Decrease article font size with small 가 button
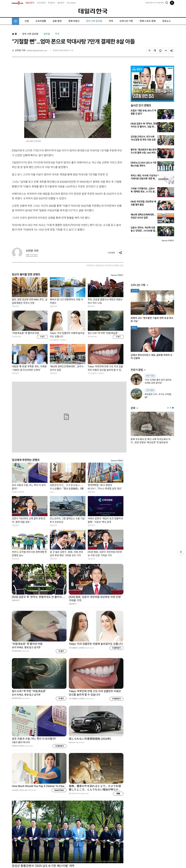Viewport: 186px width, 868px height. tap(149, 50)
